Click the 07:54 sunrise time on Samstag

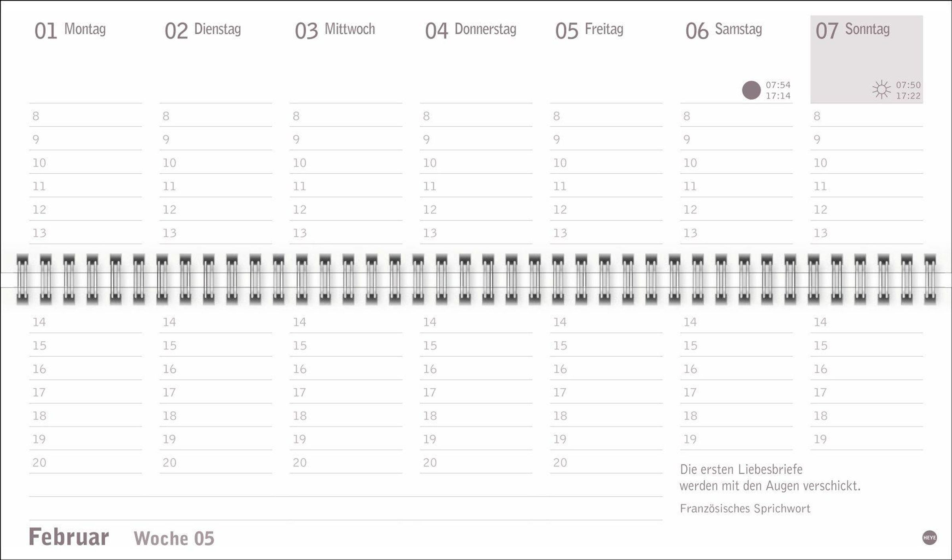[x=778, y=85]
